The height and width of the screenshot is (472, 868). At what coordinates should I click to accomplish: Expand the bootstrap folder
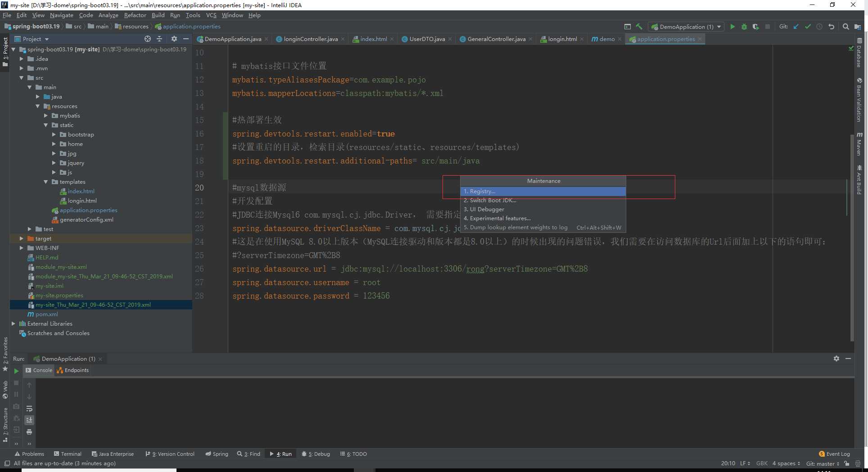(x=54, y=135)
